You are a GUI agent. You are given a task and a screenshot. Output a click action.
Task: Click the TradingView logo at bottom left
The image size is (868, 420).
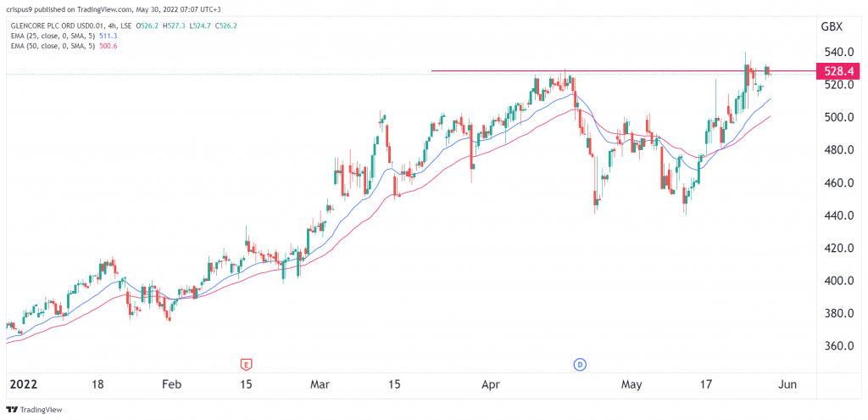click(x=34, y=410)
